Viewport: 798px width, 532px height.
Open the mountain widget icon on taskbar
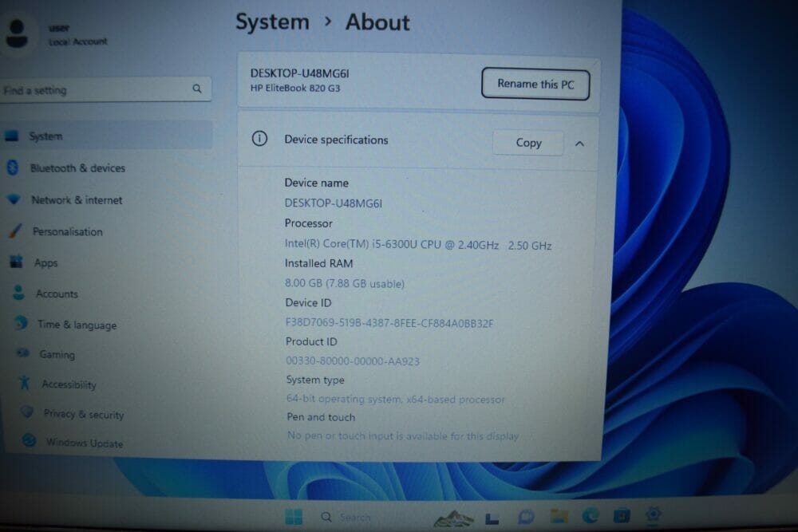(x=453, y=518)
